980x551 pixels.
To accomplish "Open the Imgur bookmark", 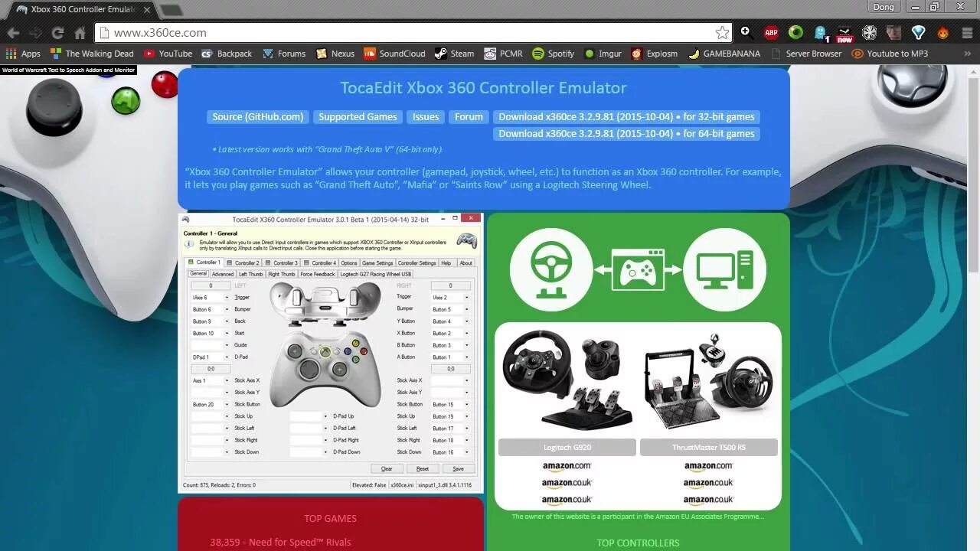I will pyautogui.click(x=603, y=54).
